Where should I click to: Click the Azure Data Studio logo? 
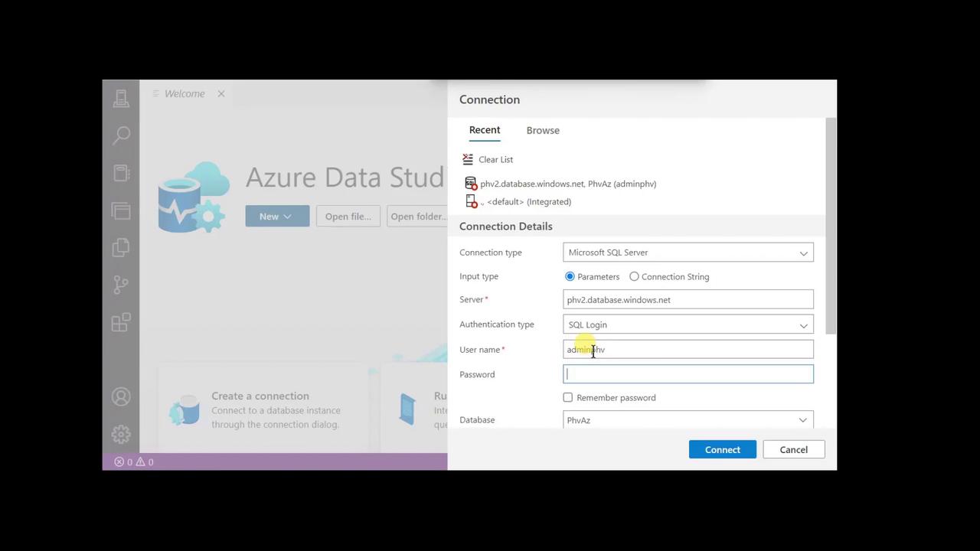[194, 196]
